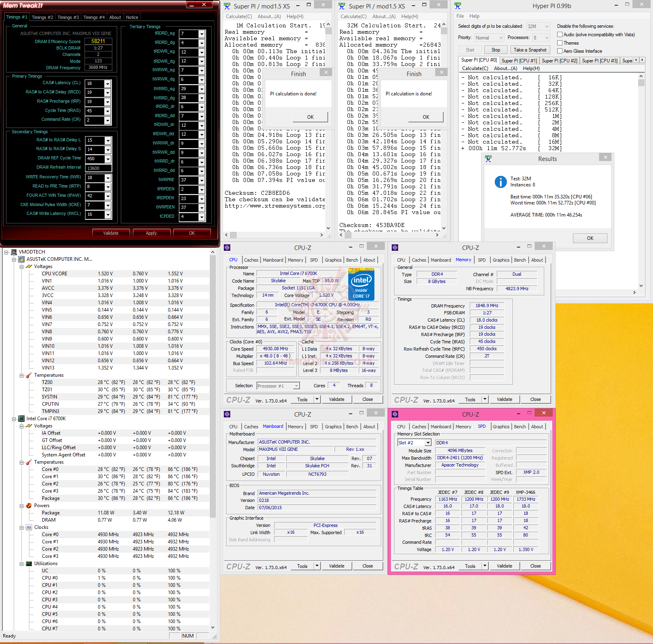
Task: Click OK in the 1M window Finish dialog
Action: [310, 117]
